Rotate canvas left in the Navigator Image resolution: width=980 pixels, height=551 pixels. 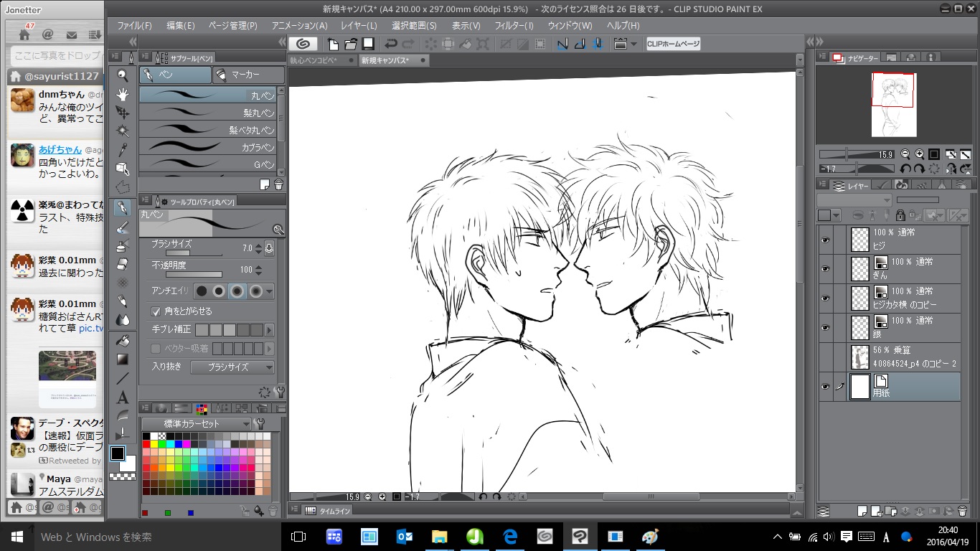point(905,169)
